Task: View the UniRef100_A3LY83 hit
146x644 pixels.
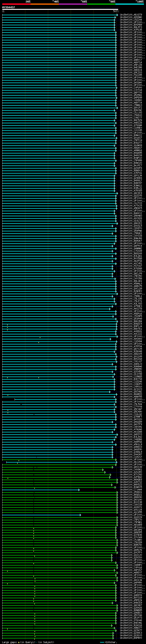Action: pos(131,304)
